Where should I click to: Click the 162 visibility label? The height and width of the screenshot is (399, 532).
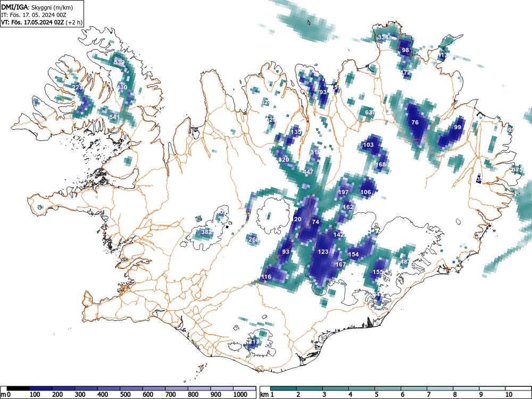tap(348, 207)
